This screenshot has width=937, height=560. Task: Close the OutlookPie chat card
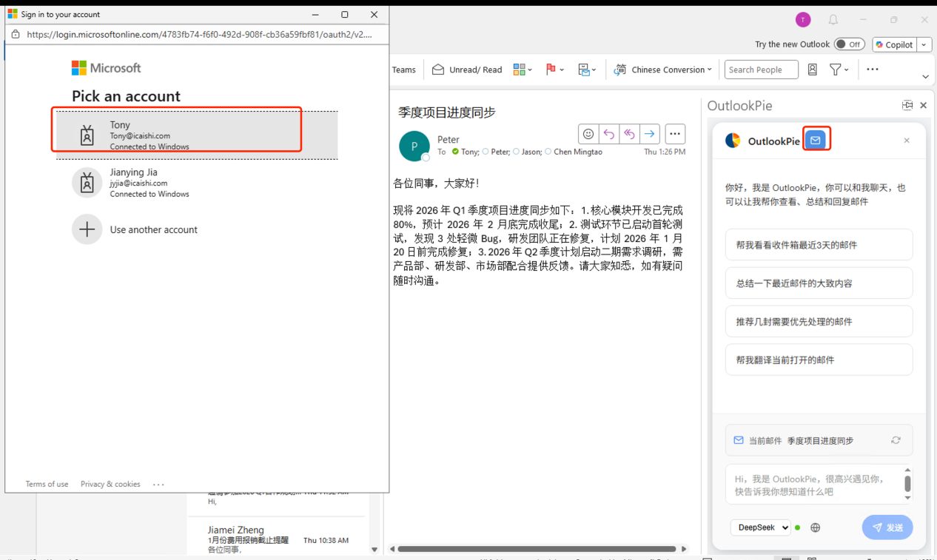coord(907,141)
